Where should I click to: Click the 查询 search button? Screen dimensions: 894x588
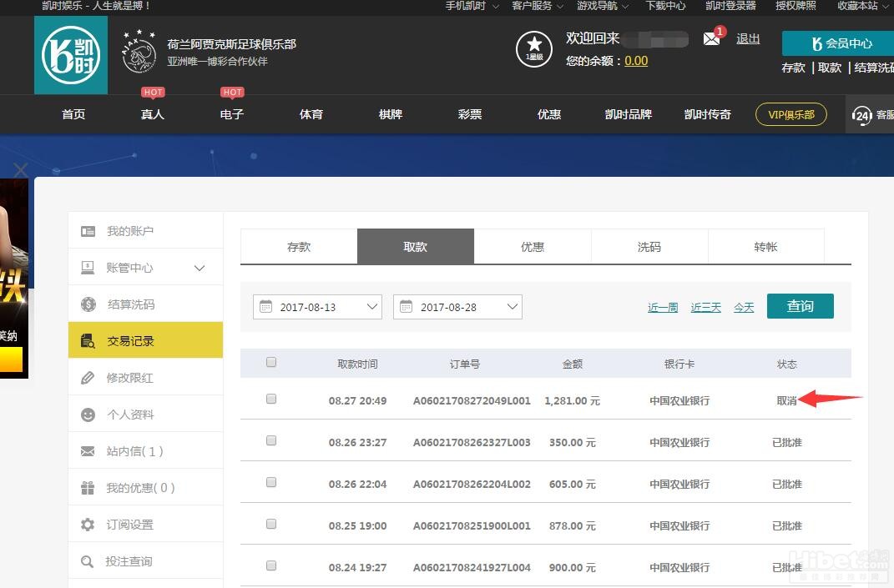pos(800,306)
